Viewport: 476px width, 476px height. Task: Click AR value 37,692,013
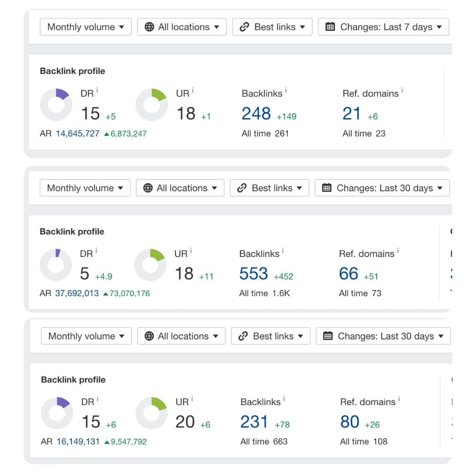(77, 293)
